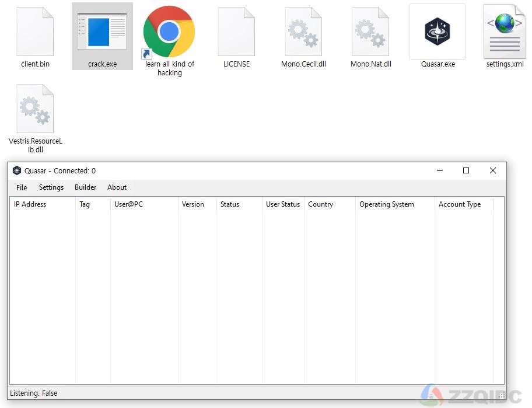Minimize the Quasar window

pos(440,170)
